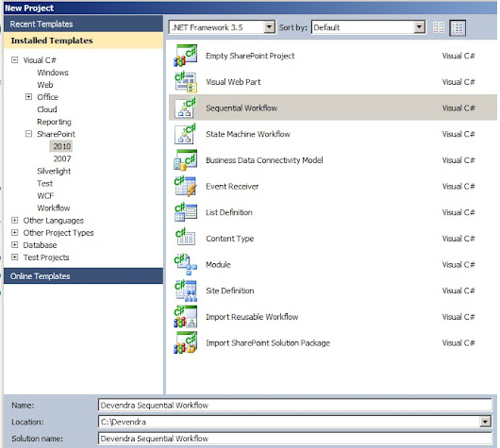Select the 2007 SharePoint category
This screenshot has height=448, width=500.
pyautogui.click(x=62, y=158)
